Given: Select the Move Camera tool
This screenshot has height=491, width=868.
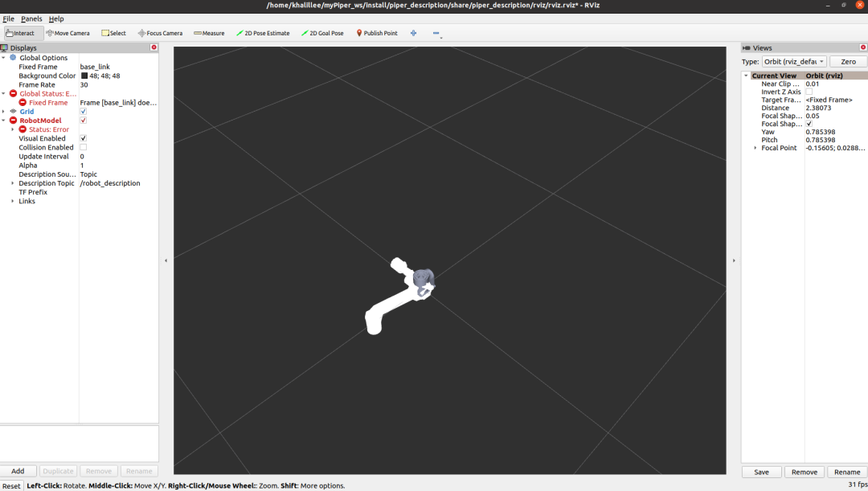Looking at the screenshot, I should [x=68, y=33].
